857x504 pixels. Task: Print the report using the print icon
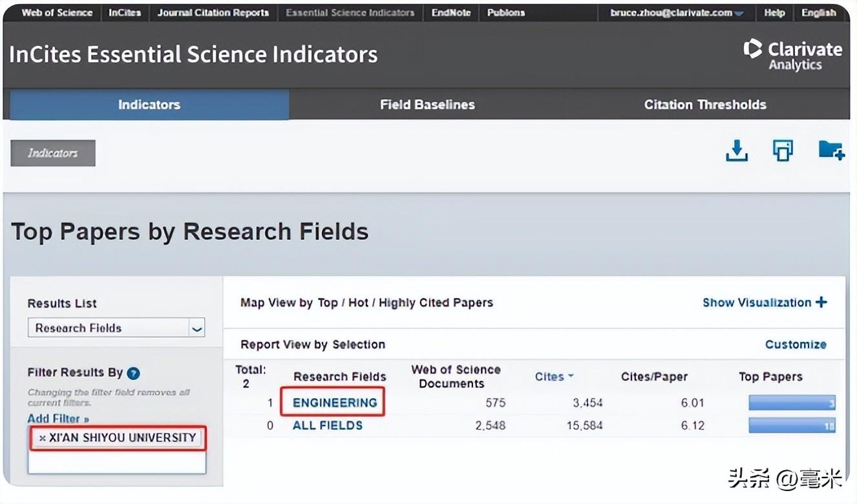783,151
